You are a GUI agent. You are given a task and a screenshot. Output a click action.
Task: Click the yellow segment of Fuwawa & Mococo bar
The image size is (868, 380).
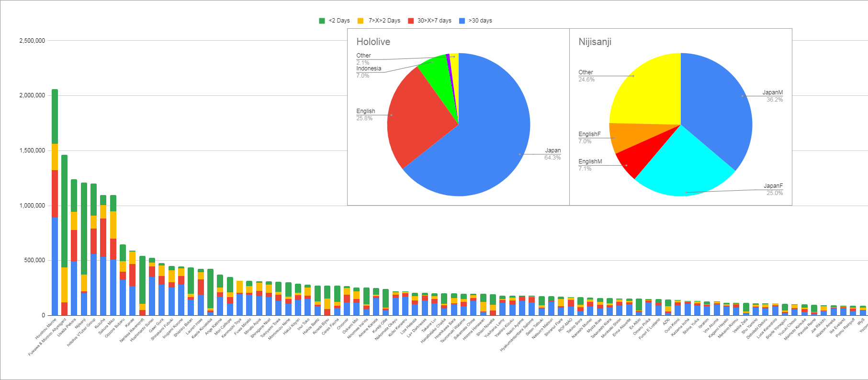click(x=64, y=285)
